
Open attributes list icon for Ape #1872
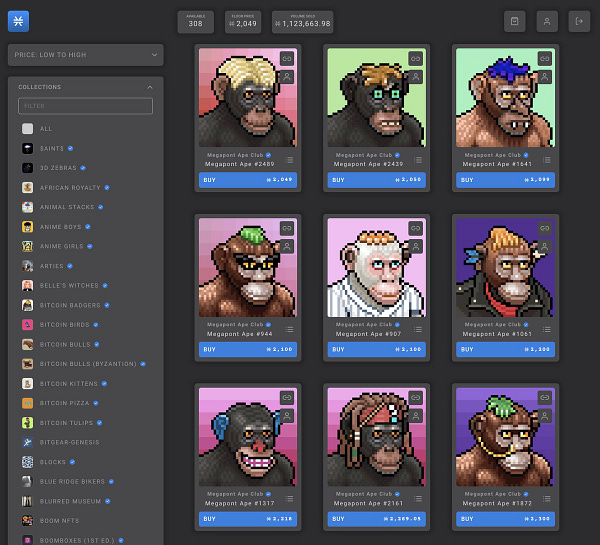tap(547, 499)
